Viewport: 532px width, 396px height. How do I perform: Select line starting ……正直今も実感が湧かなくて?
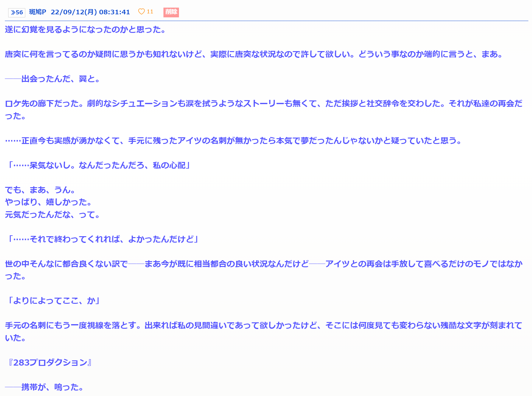234,141
